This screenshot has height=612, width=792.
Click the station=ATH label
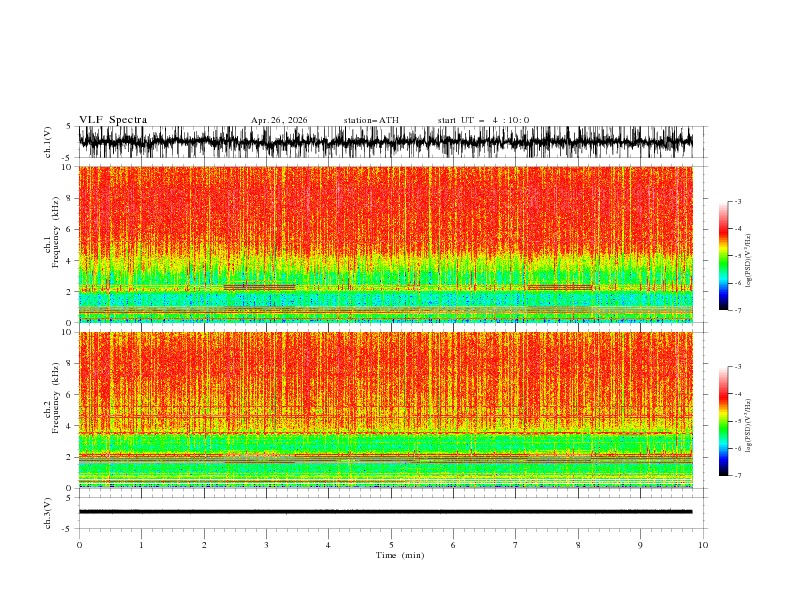click(x=371, y=120)
